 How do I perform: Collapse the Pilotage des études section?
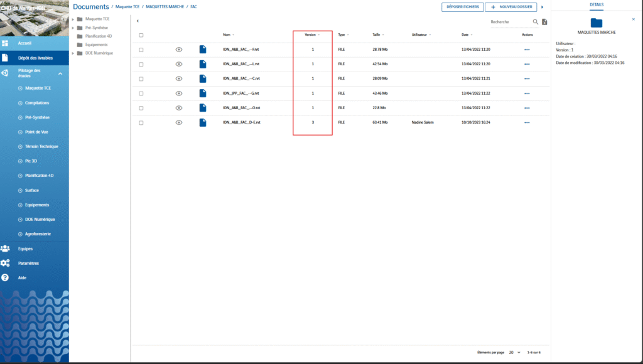point(61,72)
